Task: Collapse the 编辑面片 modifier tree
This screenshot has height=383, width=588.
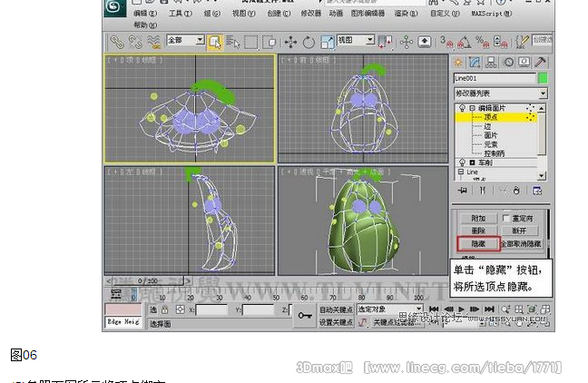Action: 470,108
